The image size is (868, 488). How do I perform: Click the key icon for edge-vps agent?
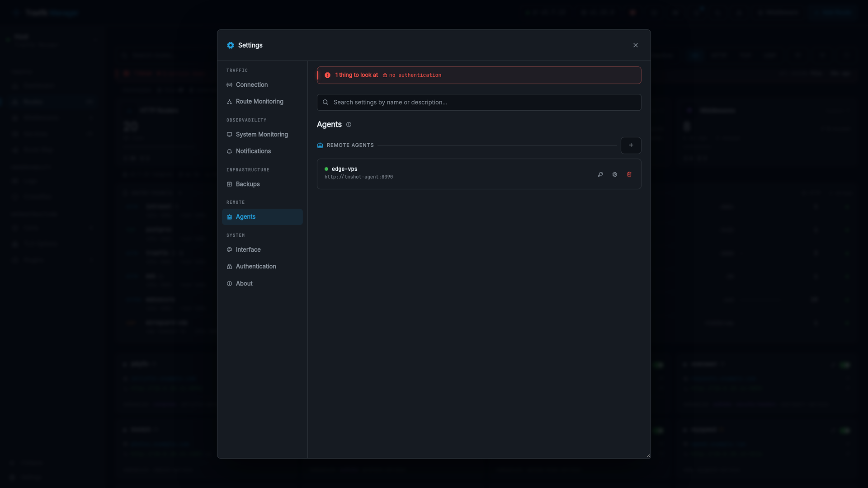[x=600, y=174]
